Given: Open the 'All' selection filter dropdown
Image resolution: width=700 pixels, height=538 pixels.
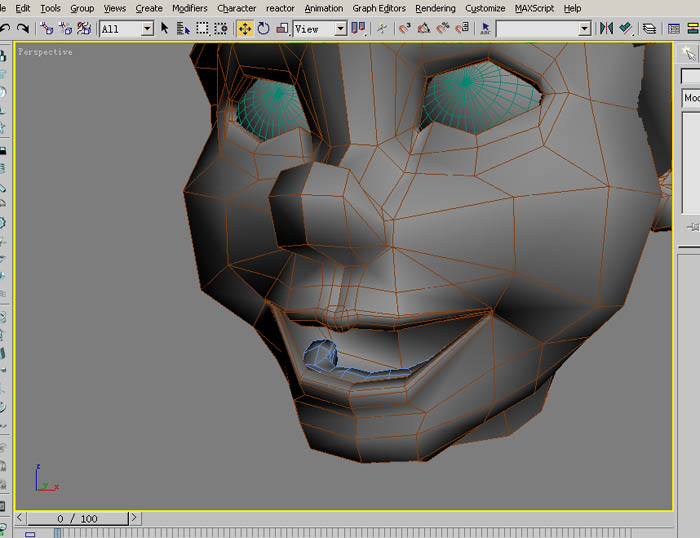Looking at the screenshot, I should tap(147, 29).
